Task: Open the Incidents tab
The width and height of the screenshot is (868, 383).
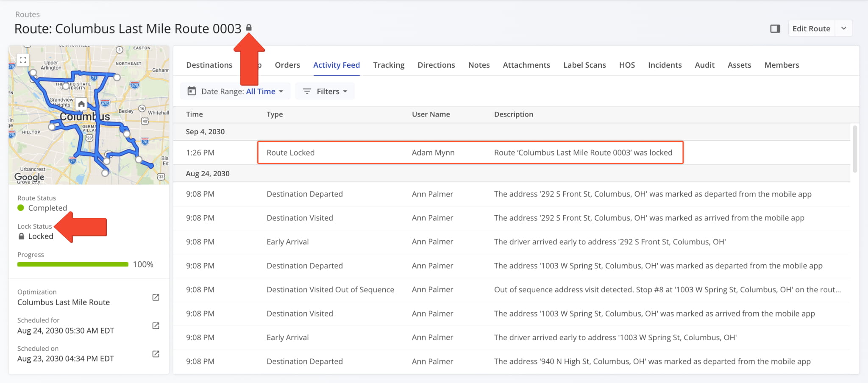Action: [x=665, y=65]
